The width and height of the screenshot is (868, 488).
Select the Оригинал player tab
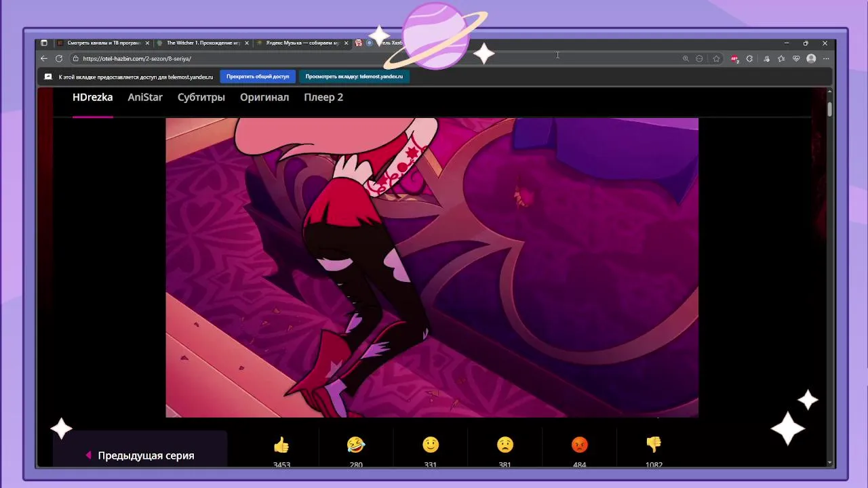264,97
